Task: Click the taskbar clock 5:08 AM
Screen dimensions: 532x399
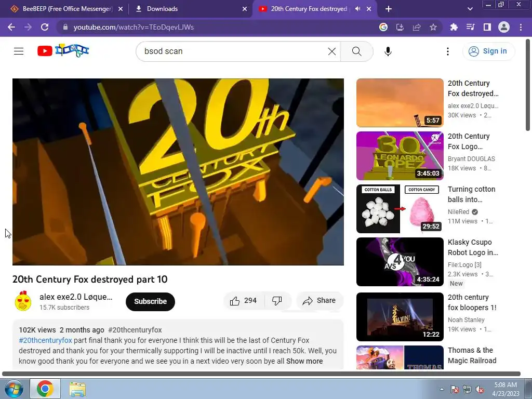Action: coord(506,389)
